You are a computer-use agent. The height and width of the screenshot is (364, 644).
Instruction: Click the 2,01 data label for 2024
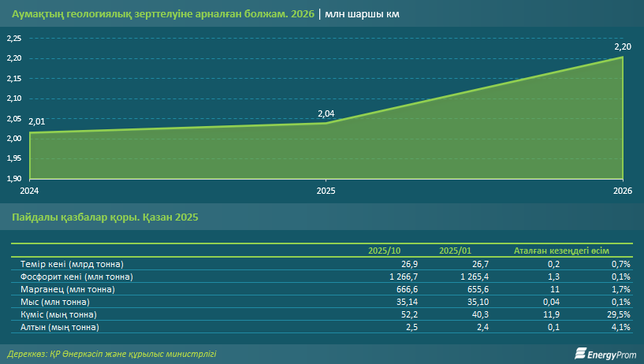pos(36,122)
